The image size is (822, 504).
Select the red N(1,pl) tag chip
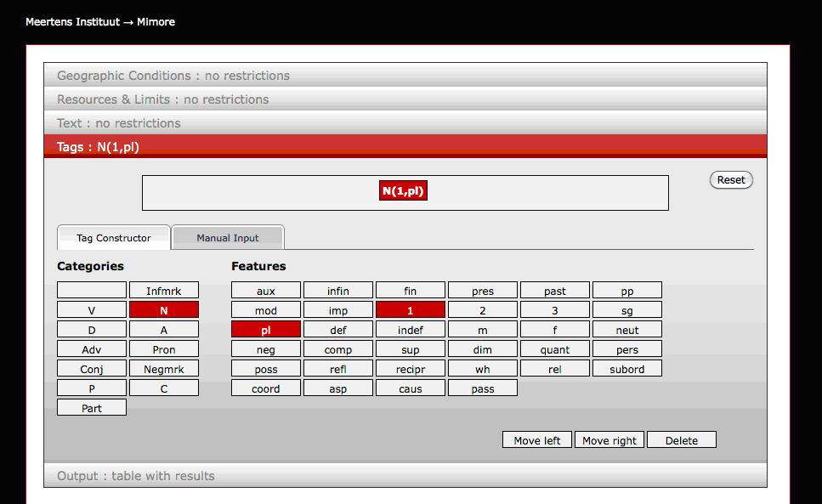point(403,191)
